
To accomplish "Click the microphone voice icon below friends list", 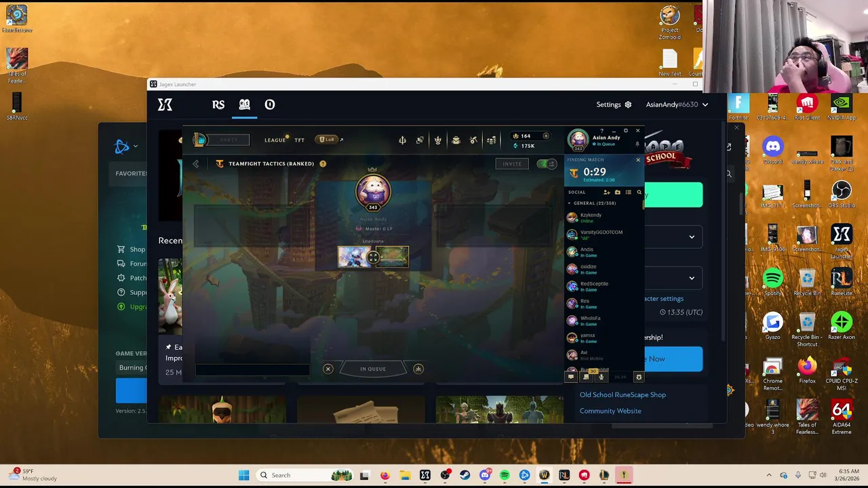I will [601, 377].
